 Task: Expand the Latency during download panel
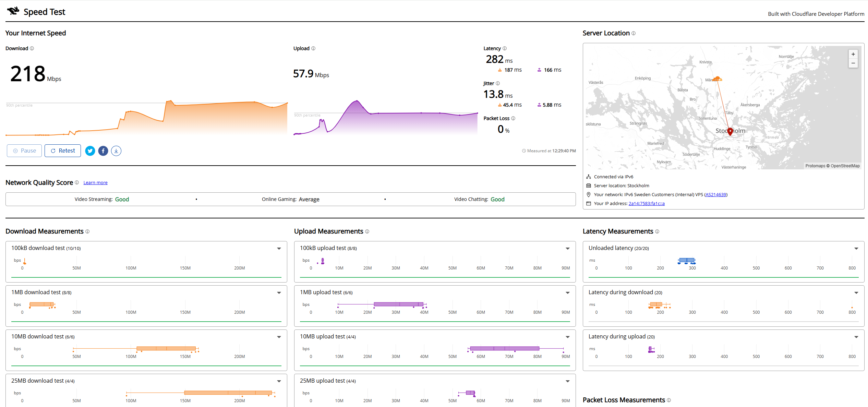(x=856, y=293)
